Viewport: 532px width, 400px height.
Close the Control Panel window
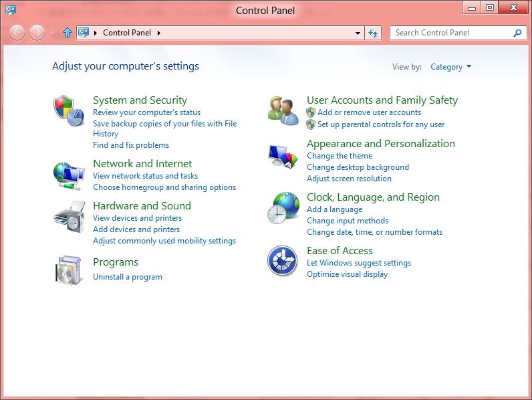514,8
